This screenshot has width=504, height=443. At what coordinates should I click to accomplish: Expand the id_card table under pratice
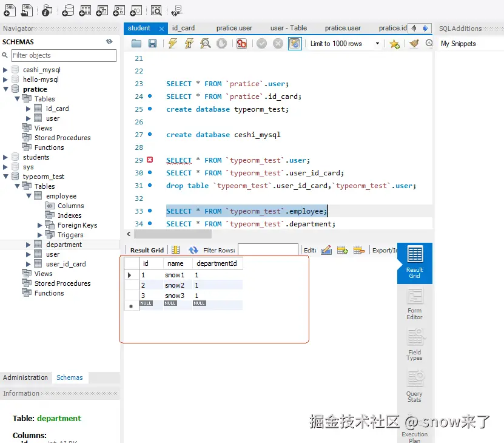point(29,109)
